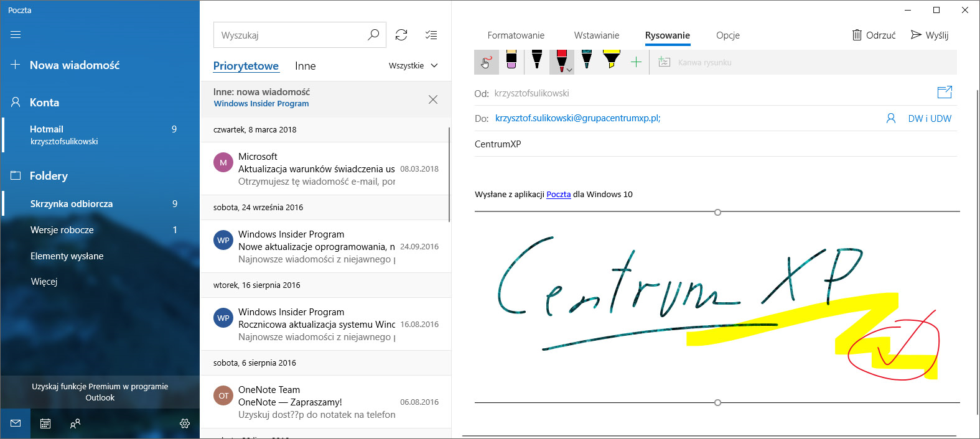Switch to Priorytetowe inbox tab
Image resolution: width=980 pixels, height=439 pixels.
[x=246, y=66]
